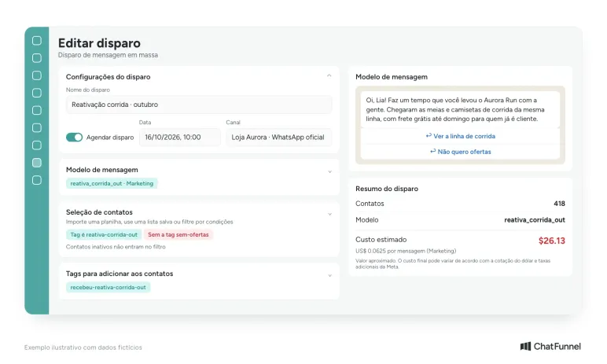
Task: Click Exemplo ilustrativo com dados fictícios
Action: coord(83,347)
